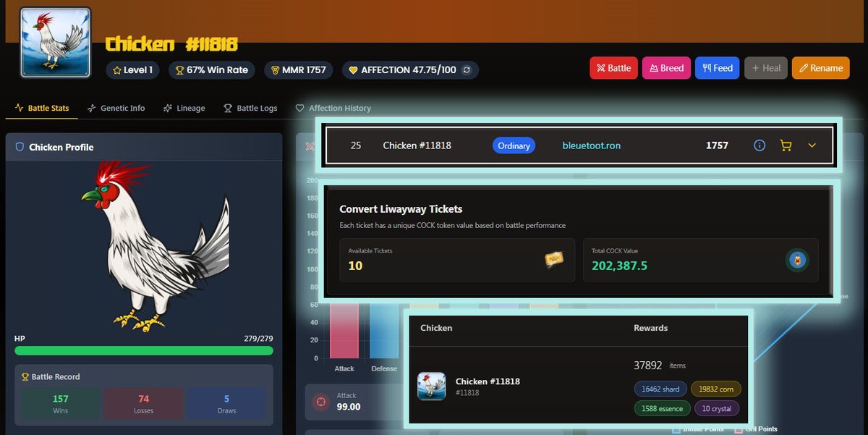Click the Level 1 badge
Screen dimensions: 868x435
[132, 70]
